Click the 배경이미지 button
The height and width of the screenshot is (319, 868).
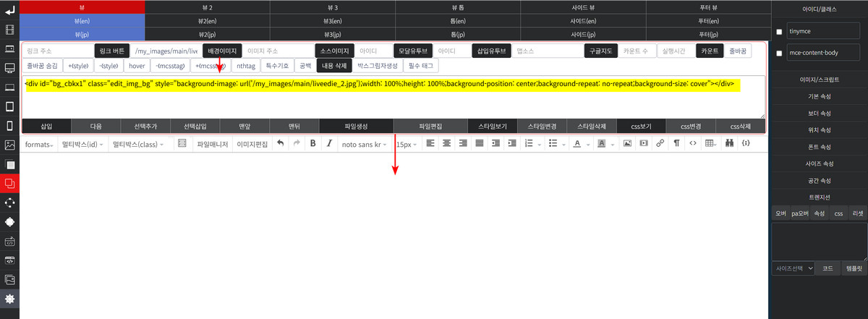point(222,51)
